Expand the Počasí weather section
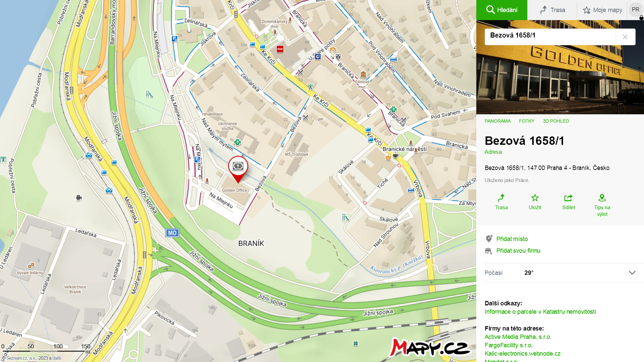Screen dimensions: 644x362 [x=632, y=273]
